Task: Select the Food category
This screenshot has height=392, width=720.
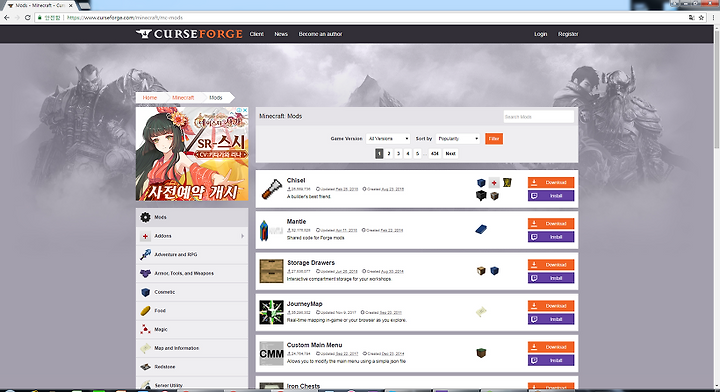Action: [192, 311]
